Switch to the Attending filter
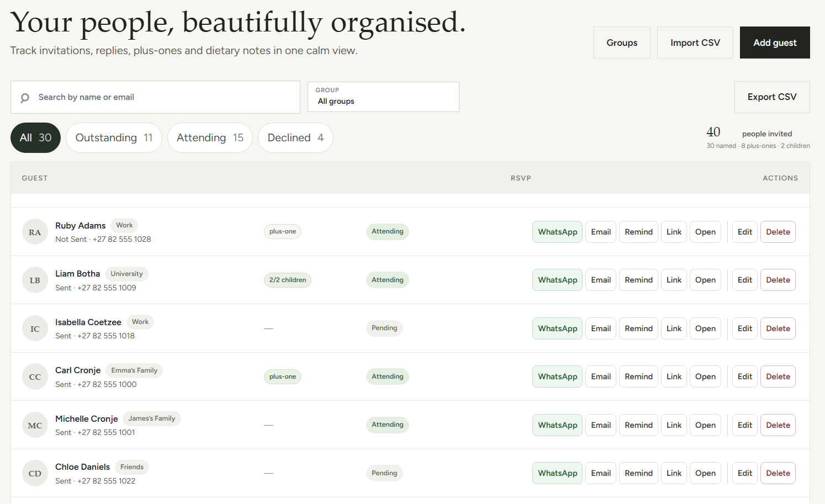This screenshot has width=825, height=504. [x=210, y=137]
